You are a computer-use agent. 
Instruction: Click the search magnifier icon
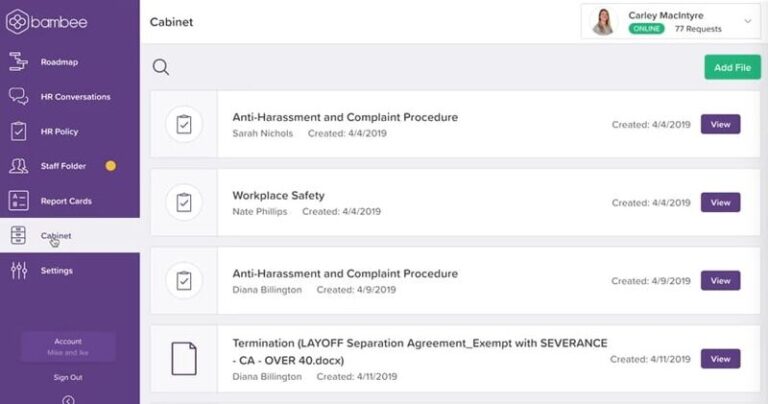click(160, 67)
